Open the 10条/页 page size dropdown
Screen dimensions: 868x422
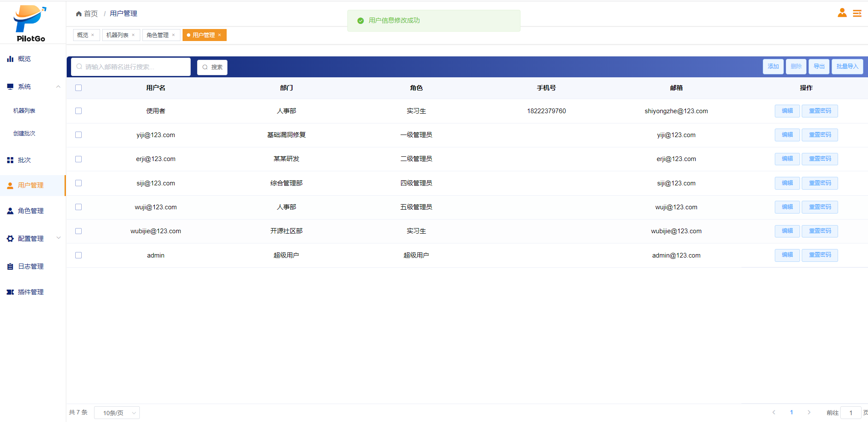117,413
